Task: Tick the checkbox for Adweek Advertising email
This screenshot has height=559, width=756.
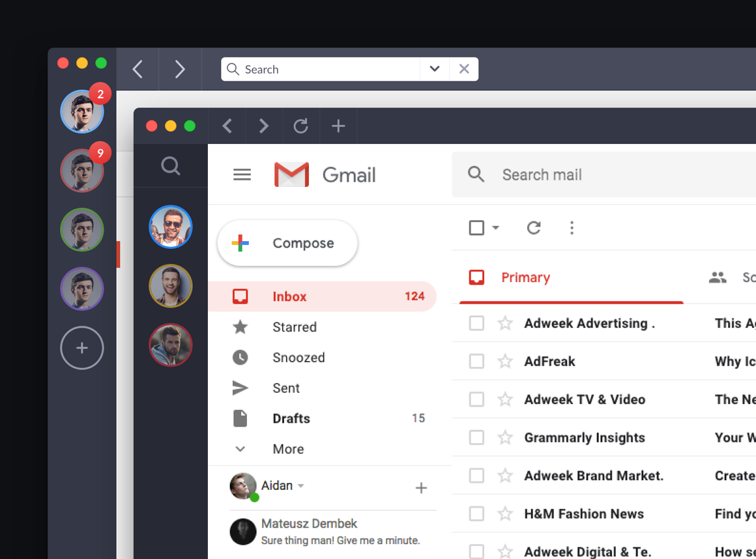Action: pyautogui.click(x=476, y=323)
